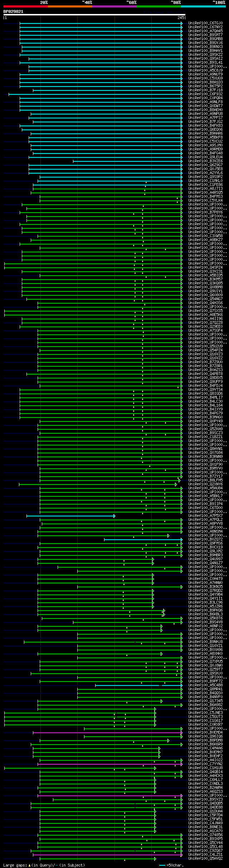Select hit label UniRef100_B8PDM8
The image size is (229, 868).
coord(205,740)
